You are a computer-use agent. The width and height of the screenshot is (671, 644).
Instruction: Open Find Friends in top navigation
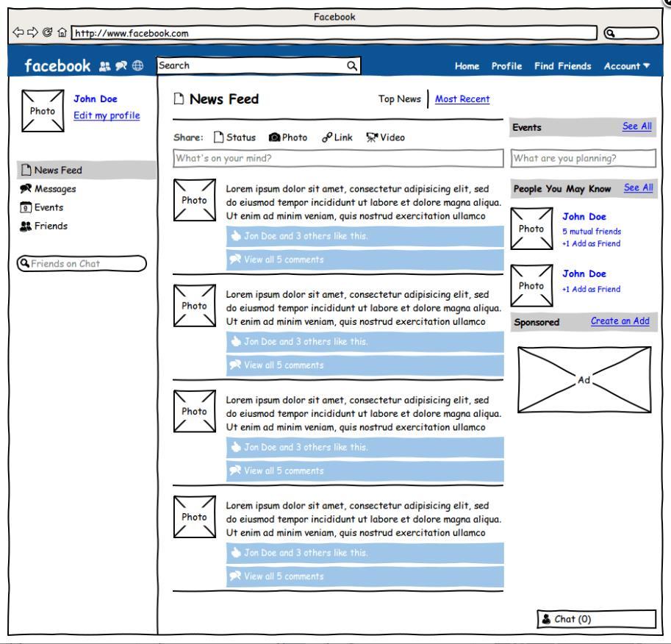click(x=563, y=66)
